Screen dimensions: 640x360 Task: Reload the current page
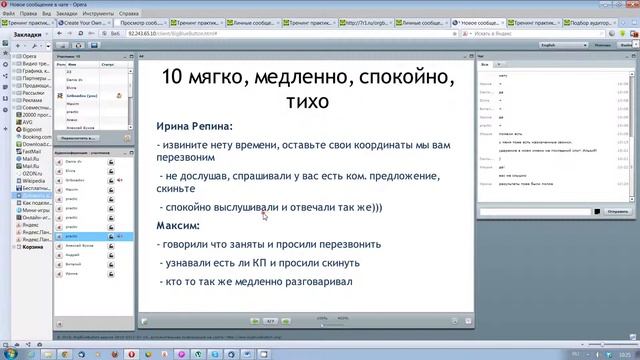[81, 33]
